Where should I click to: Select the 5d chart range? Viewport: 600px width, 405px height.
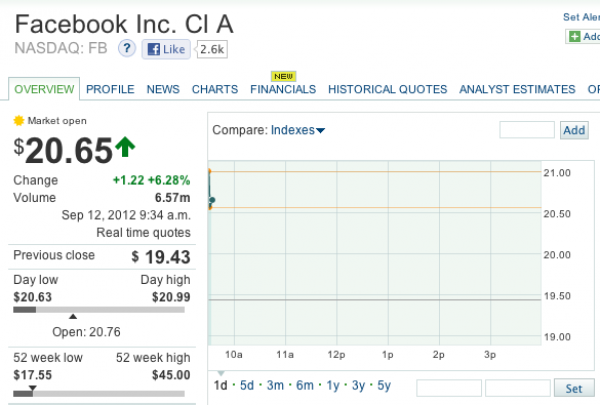(248, 386)
